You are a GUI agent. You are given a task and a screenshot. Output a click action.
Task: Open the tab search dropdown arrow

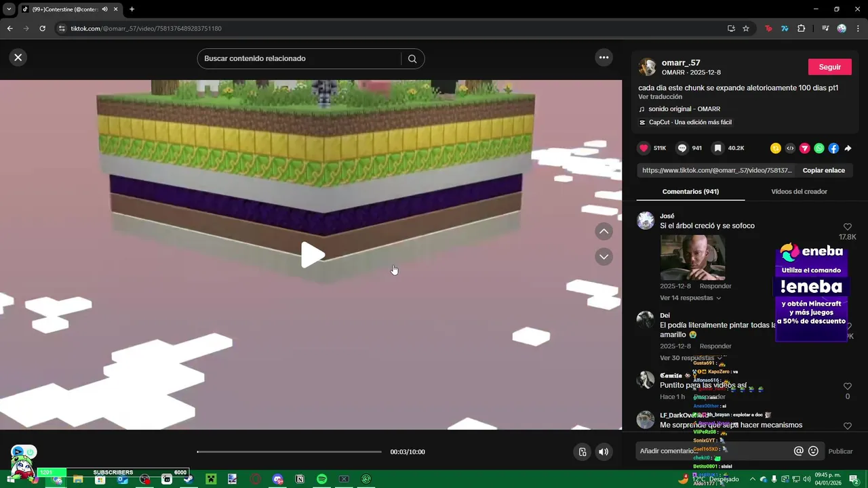[x=9, y=9]
